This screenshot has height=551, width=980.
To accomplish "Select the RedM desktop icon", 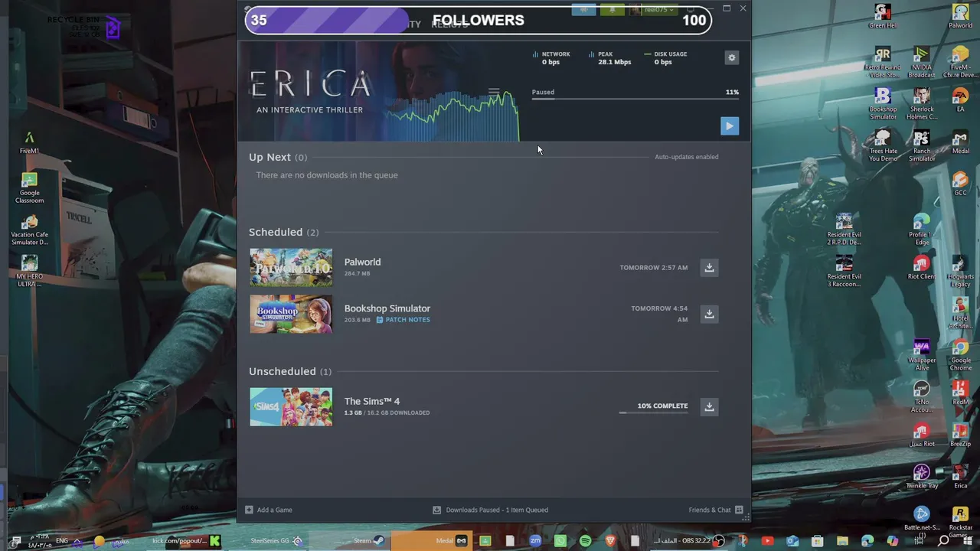I will click(960, 393).
